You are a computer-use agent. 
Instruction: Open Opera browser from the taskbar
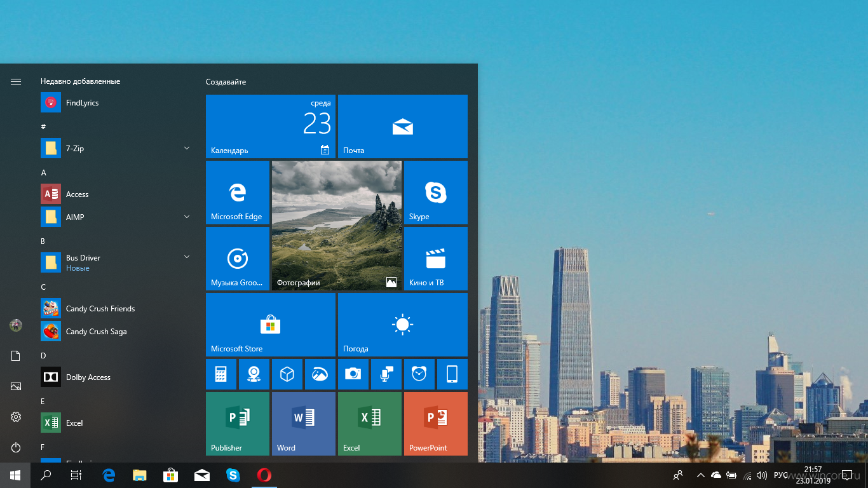[x=264, y=475]
